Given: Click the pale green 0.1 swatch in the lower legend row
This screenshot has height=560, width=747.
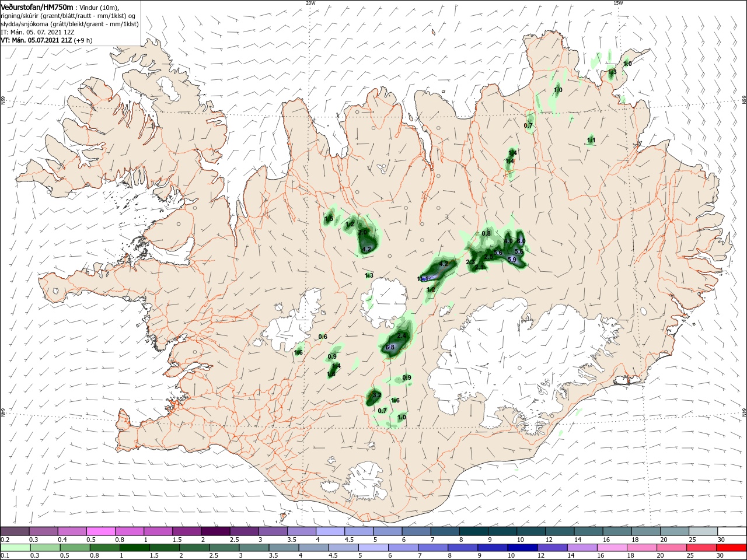Looking at the screenshot, I should (15, 548).
